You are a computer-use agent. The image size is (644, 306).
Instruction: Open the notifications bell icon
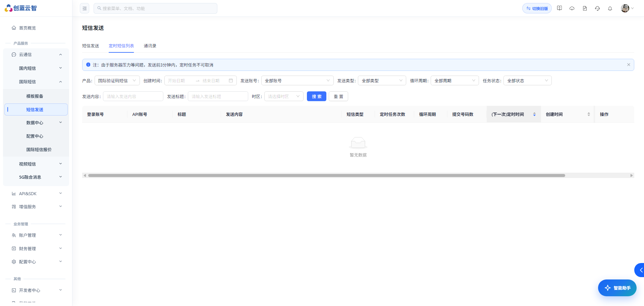pyautogui.click(x=610, y=8)
